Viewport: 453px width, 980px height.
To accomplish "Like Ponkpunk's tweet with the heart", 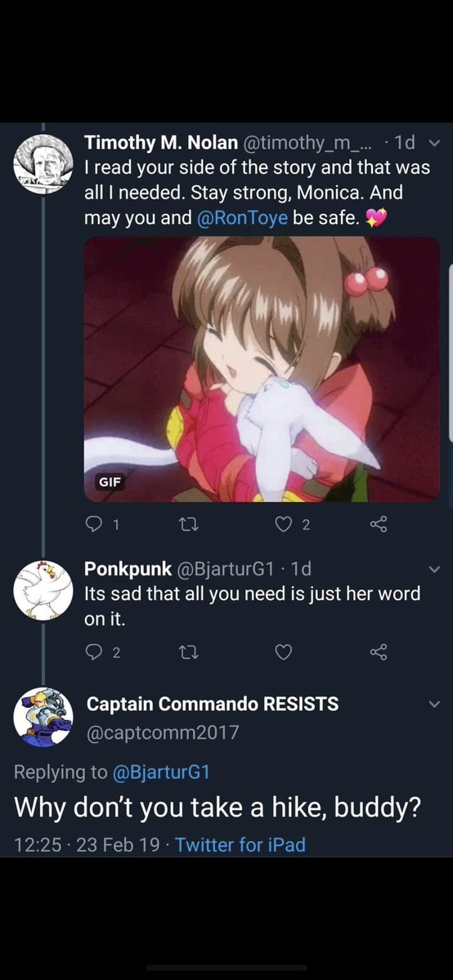I will 284,653.
